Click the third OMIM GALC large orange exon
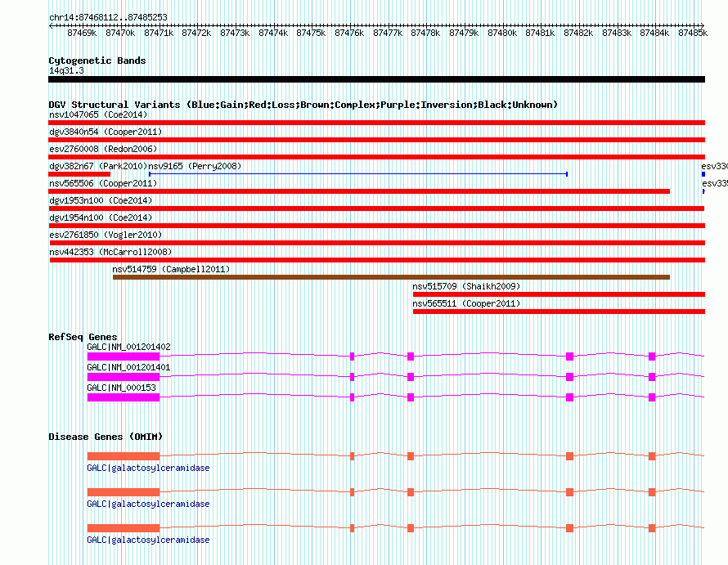 (x=124, y=528)
